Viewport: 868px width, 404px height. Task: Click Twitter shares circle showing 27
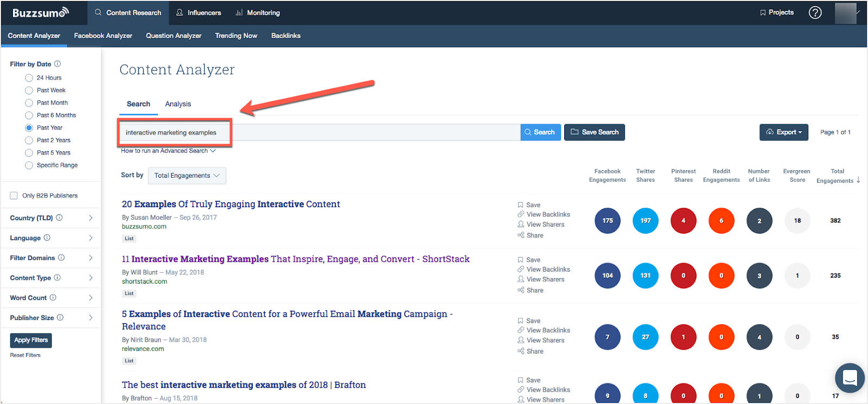pos(646,337)
